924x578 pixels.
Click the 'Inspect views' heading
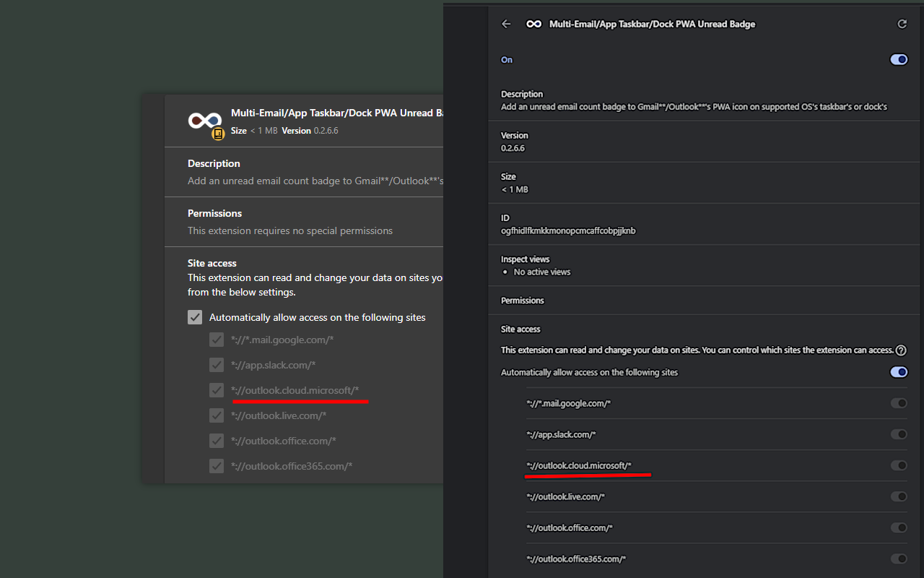pos(525,259)
